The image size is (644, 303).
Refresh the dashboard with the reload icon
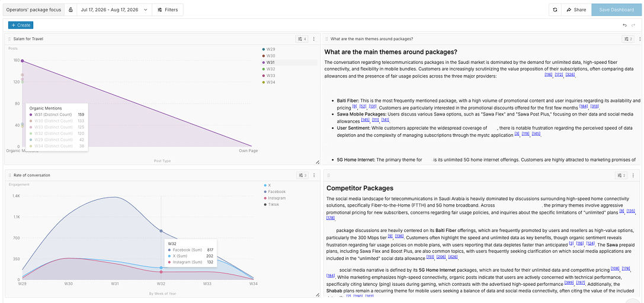click(555, 9)
